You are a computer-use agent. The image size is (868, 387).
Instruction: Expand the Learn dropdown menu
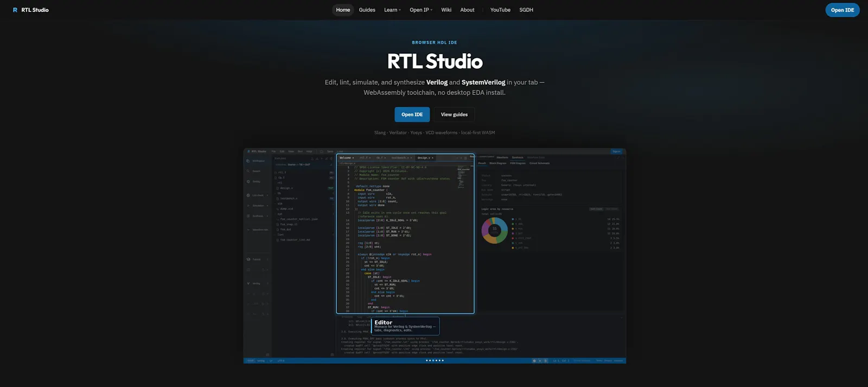pos(392,10)
